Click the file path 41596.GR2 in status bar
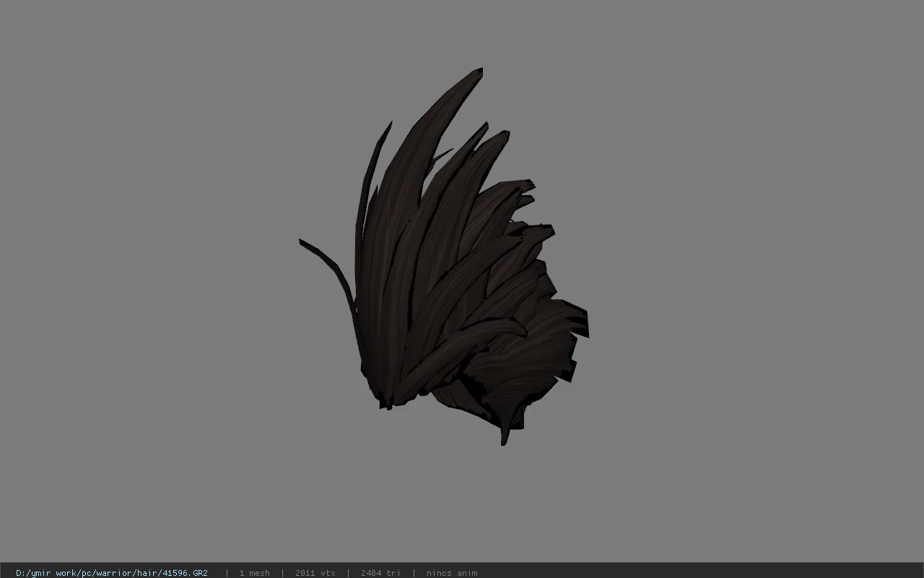This screenshot has height=578, width=924. pyautogui.click(x=112, y=573)
